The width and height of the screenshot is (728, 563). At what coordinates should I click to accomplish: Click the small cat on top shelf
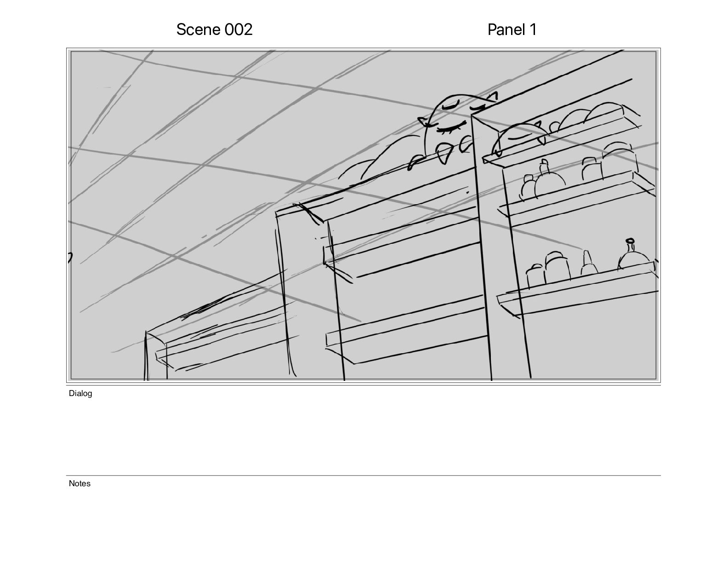pos(519,138)
